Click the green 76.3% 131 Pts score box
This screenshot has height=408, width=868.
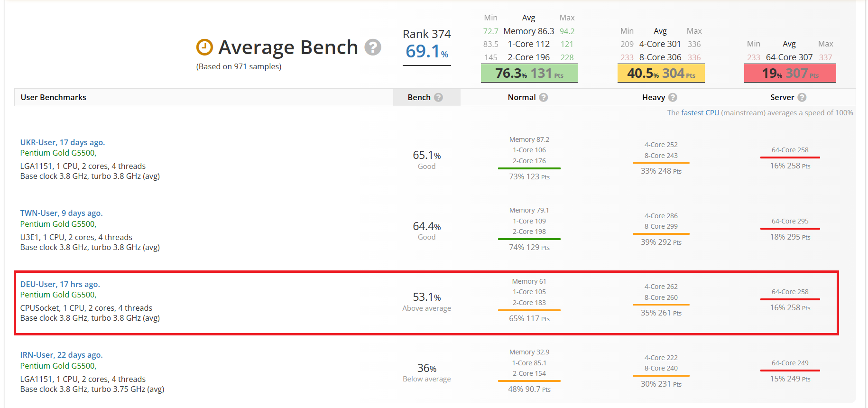click(529, 74)
